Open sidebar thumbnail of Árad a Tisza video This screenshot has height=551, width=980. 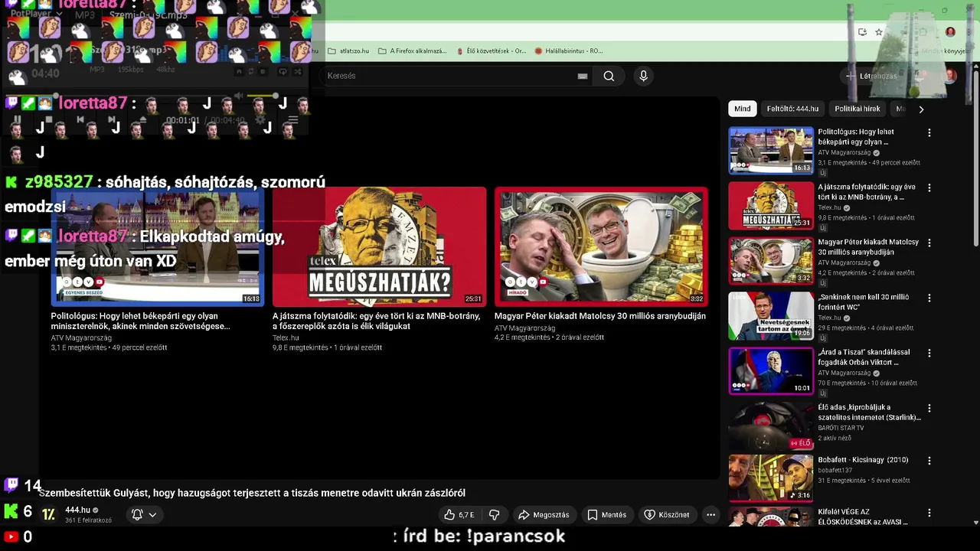tap(771, 371)
